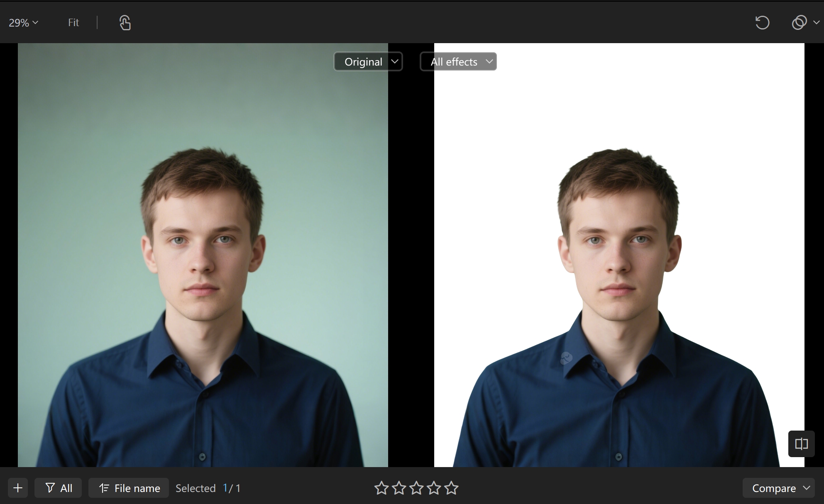Rate the photo three stars
Image resolution: width=824 pixels, height=504 pixels.
(x=416, y=488)
